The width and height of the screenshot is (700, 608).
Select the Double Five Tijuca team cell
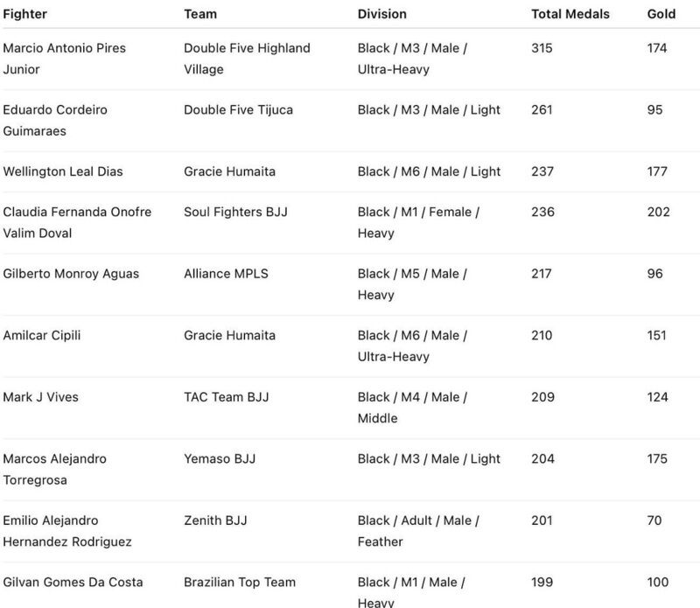(238, 110)
